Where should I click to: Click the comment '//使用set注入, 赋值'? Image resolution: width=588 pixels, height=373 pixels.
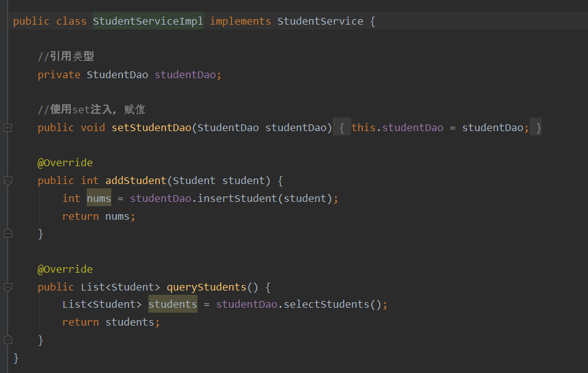click(92, 109)
